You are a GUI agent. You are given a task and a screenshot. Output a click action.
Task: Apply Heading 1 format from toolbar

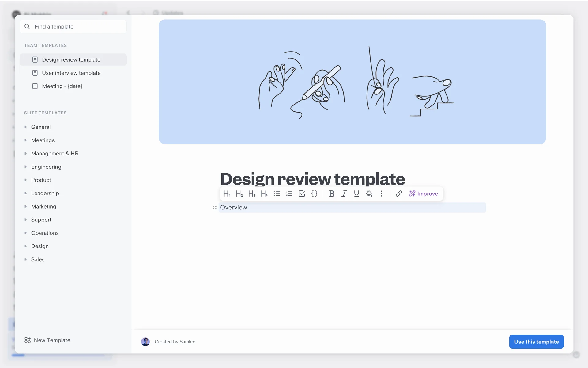pyautogui.click(x=227, y=194)
